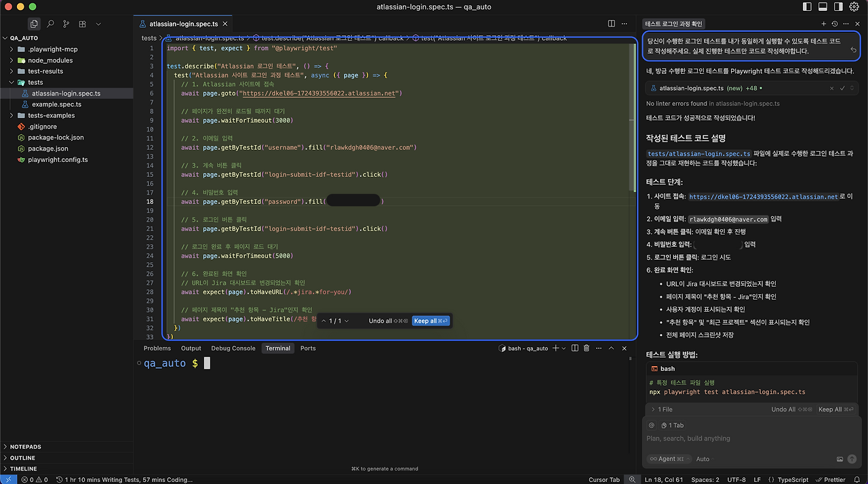This screenshot has width=868, height=484.
Task: Split the editor to the right
Action: (x=611, y=24)
